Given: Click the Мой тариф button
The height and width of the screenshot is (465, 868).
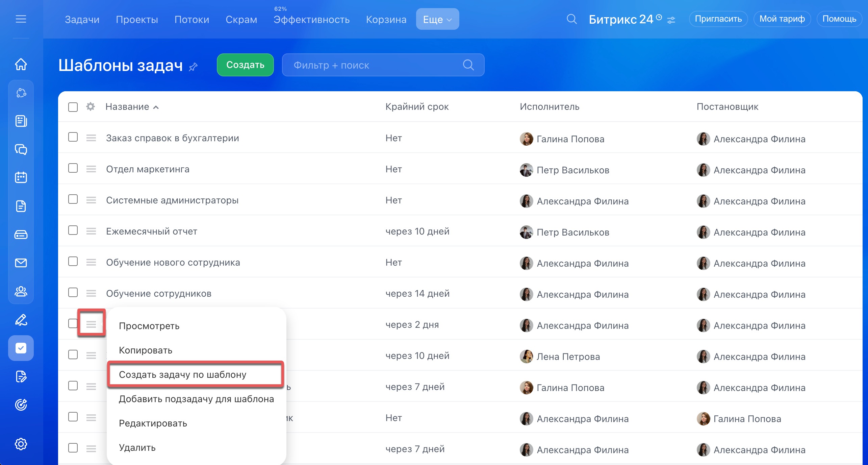Looking at the screenshot, I should 782,19.
